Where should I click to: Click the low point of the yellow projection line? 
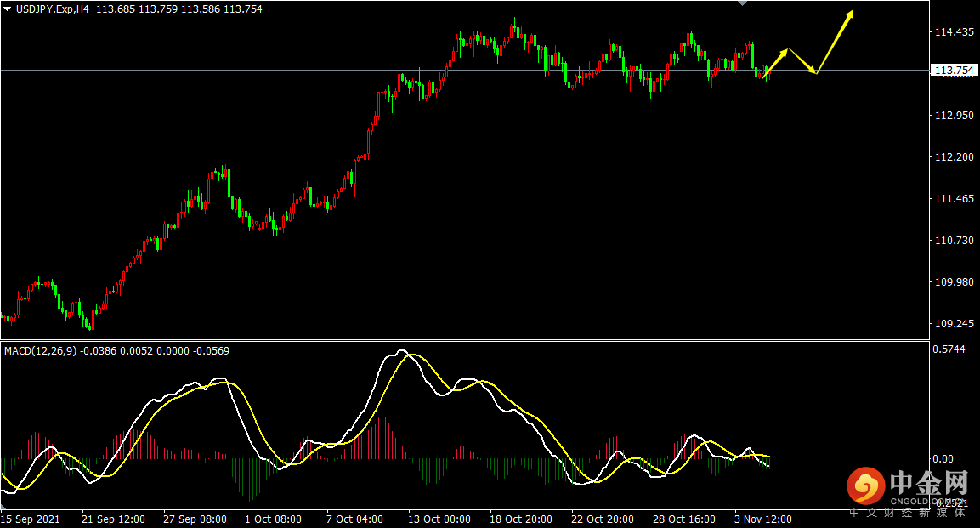tap(816, 73)
